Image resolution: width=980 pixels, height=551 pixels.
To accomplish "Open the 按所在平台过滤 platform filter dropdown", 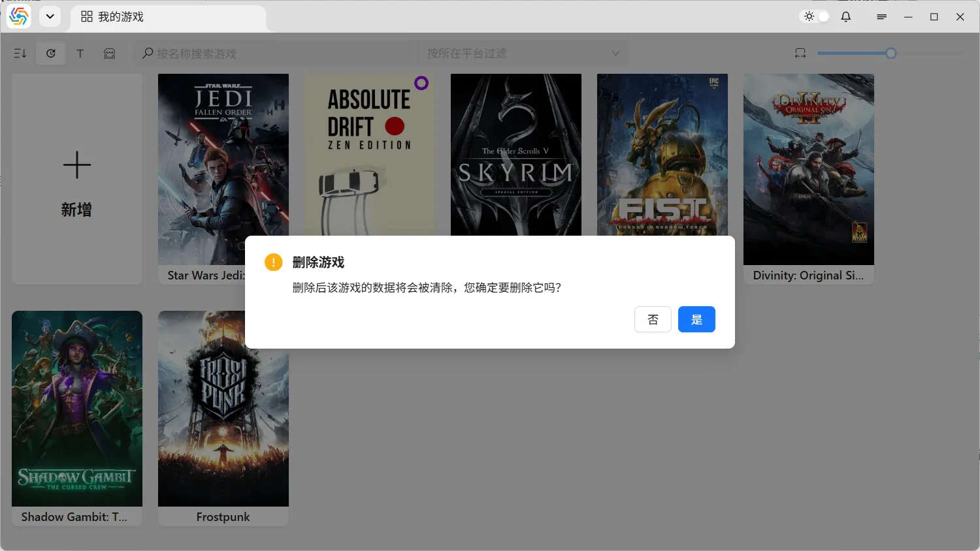I will coord(523,54).
